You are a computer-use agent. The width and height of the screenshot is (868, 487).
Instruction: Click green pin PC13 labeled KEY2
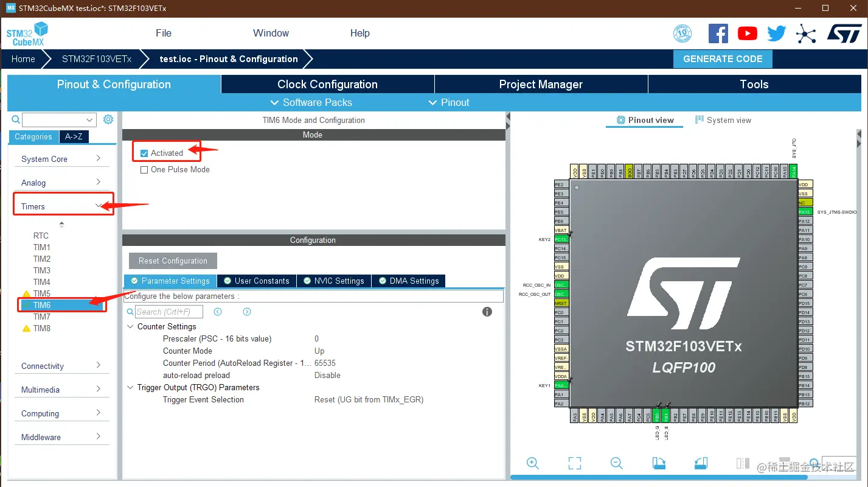click(561, 239)
